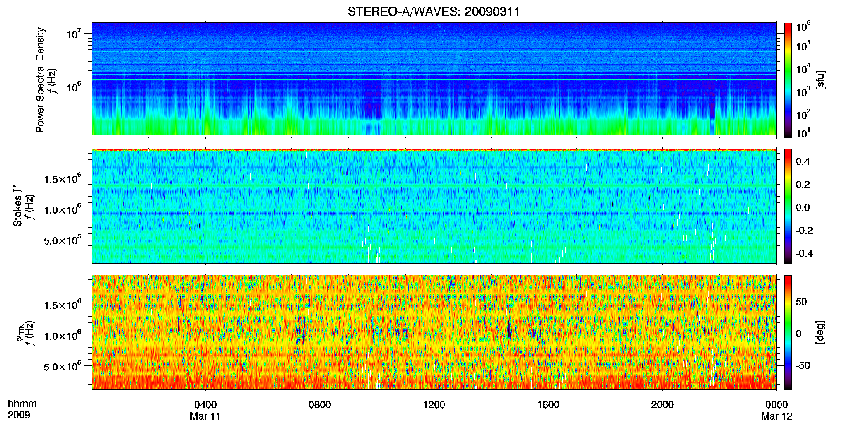Select the Power Spectral Density axis label
This screenshot has width=868, height=447.
click(x=40, y=80)
